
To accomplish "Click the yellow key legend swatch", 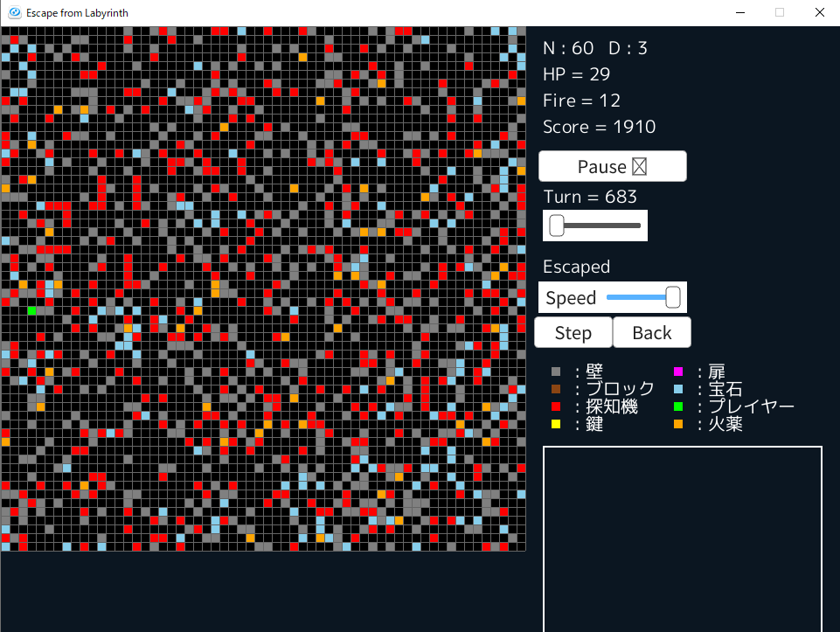I will (556, 424).
